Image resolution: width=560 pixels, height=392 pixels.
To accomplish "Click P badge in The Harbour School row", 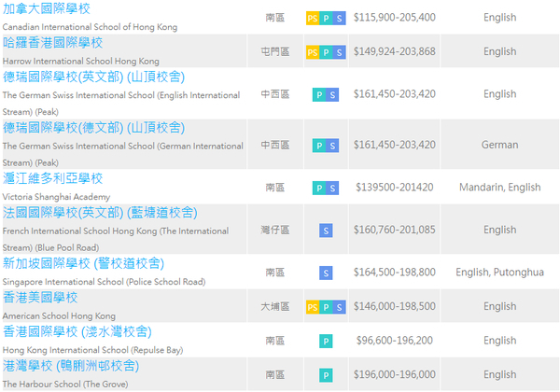I will pyautogui.click(x=326, y=375).
